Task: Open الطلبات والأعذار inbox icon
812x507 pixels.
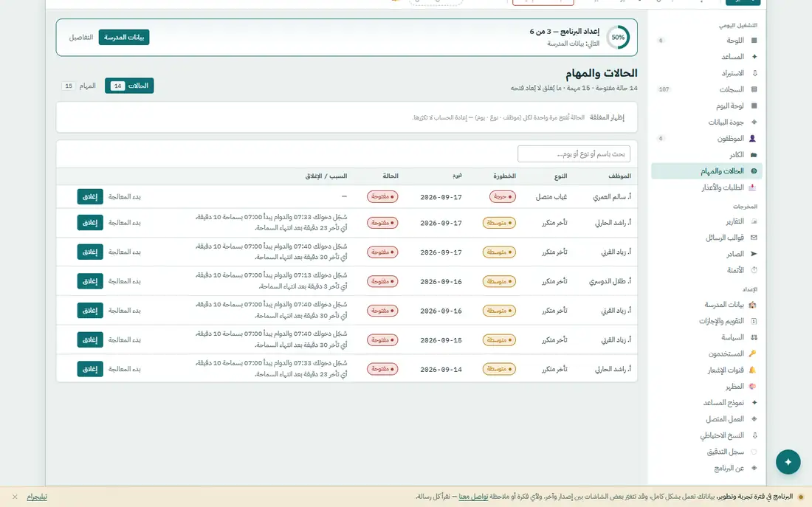Action: click(x=752, y=187)
